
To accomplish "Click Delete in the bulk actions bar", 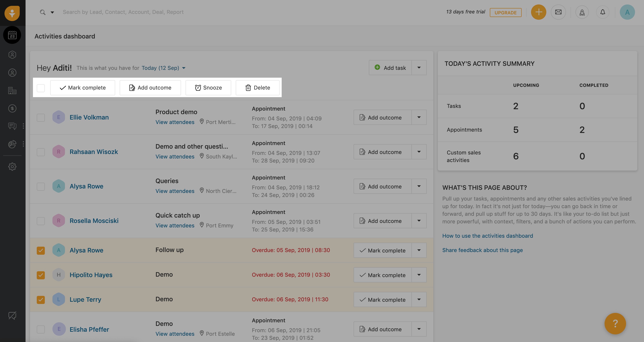I will tap(257, 88).
